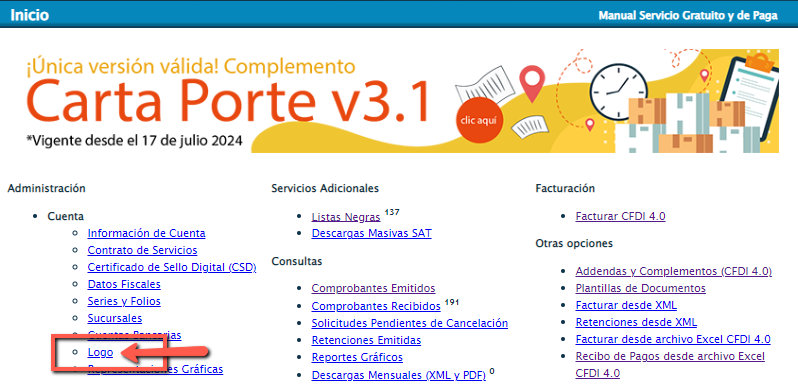Select Certificado de Sello Digital (CSD)
The height and width of the screenshot is (391, 798).
(172, 267)
